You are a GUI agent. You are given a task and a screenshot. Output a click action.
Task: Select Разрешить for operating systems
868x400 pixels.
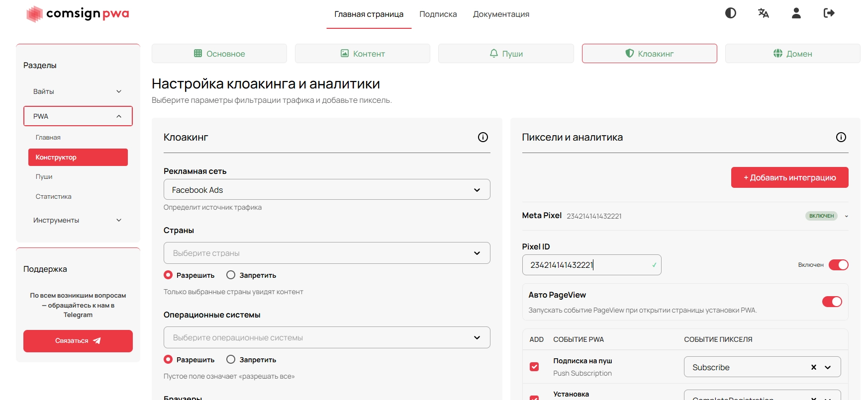click(168, 359)
